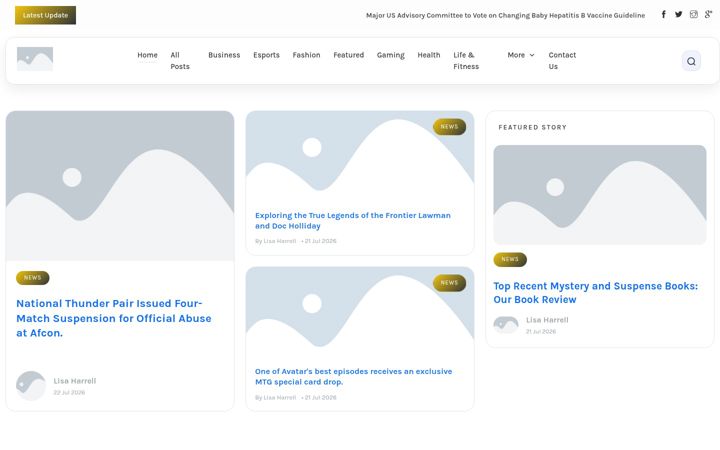The height and width of the screenshot is (450, 720).
Task: Click 'By Lisa Harrell' on Doc Holliday card
Action: [276, 241]
